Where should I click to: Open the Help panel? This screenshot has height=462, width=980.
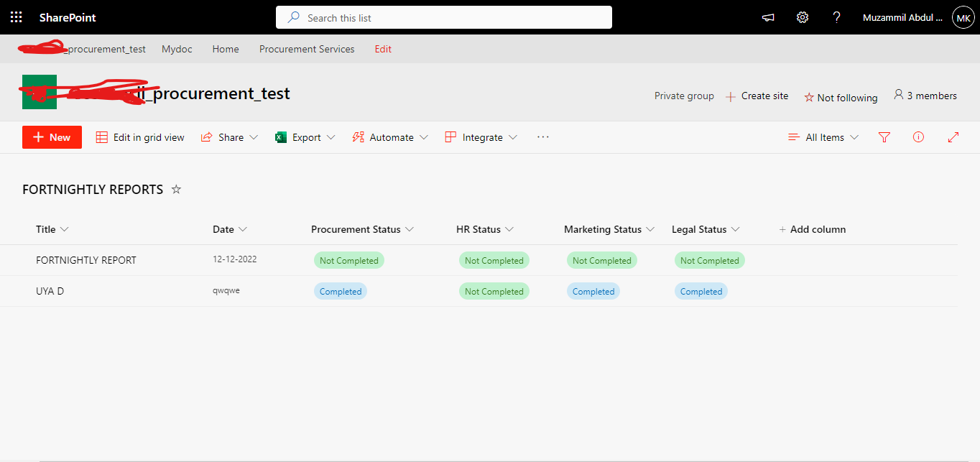[x=836, y=17]
